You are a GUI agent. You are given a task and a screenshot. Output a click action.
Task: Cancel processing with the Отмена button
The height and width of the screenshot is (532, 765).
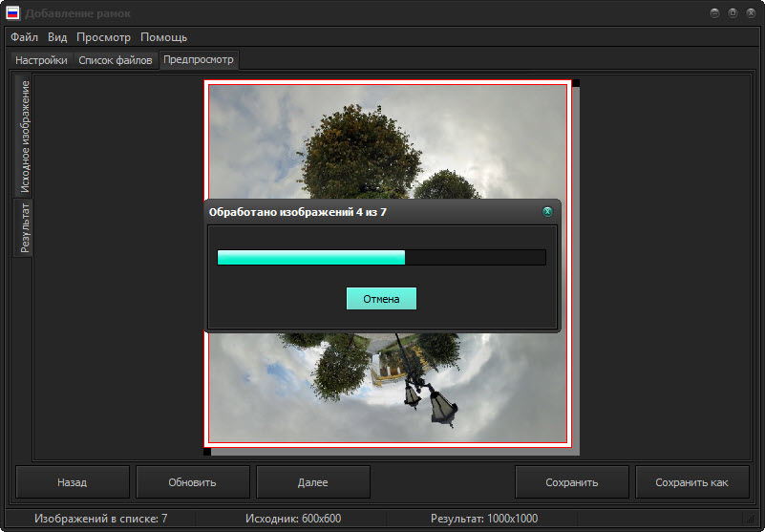[381, 299]
